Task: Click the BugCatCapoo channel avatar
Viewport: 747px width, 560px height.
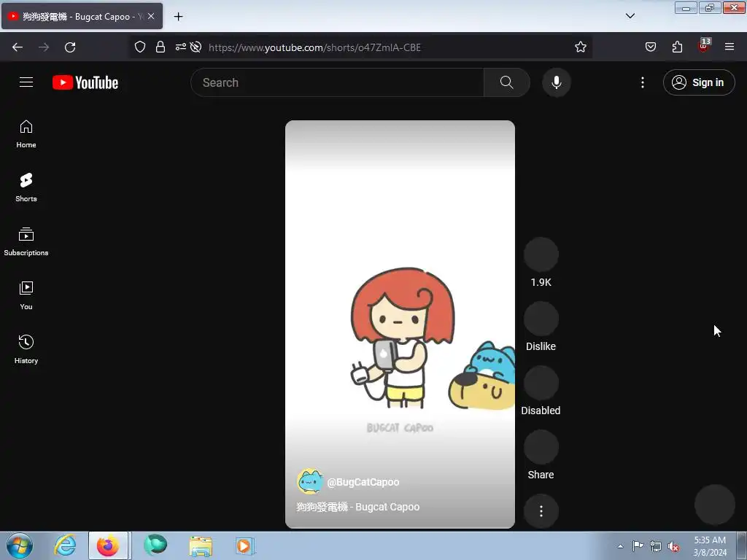Action: pyautogui.click(x=309, y=481)
